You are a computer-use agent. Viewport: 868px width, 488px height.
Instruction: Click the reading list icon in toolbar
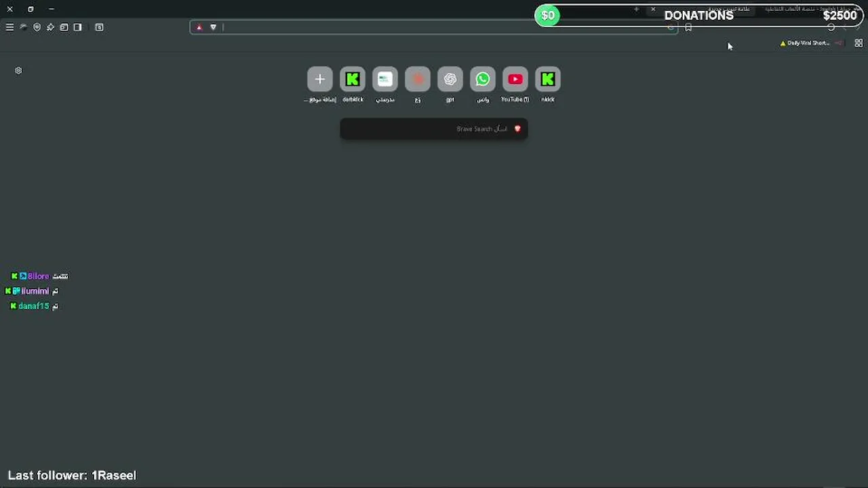[99, 27]
